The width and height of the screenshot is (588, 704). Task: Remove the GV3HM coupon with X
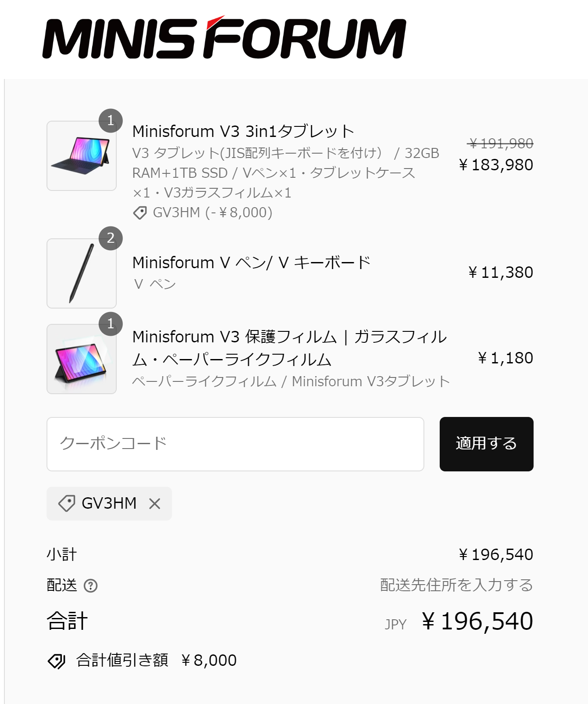click(154, 503)
